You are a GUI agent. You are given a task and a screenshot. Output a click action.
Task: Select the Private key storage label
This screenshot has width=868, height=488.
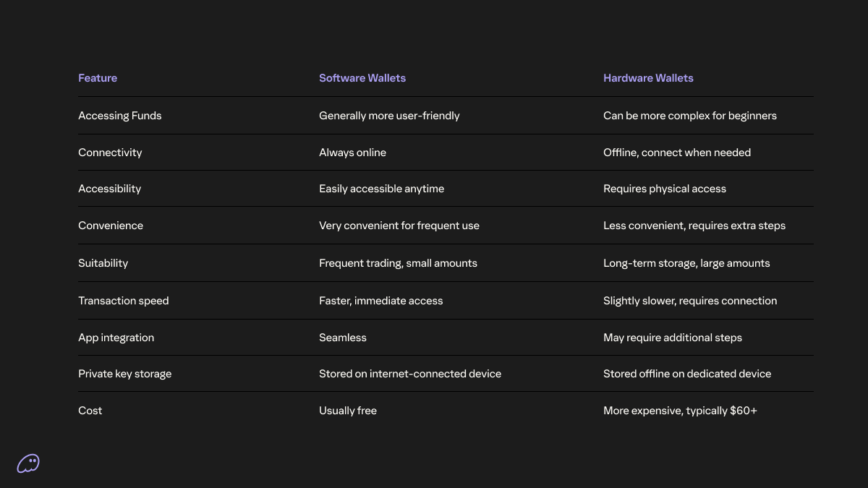pyautogui.click(x=124, y=374)
